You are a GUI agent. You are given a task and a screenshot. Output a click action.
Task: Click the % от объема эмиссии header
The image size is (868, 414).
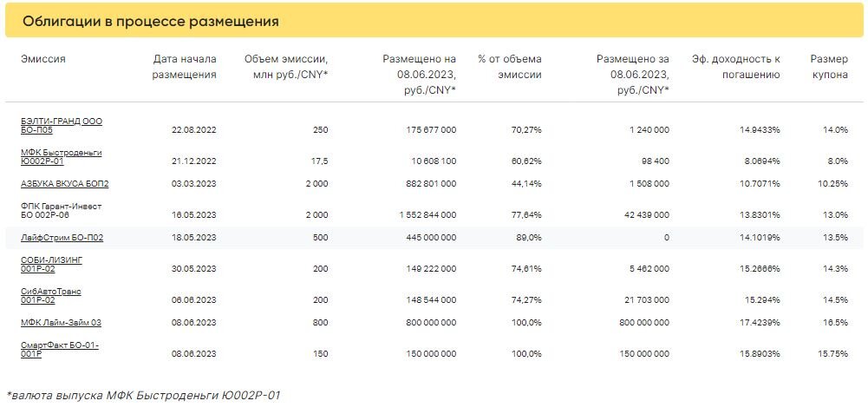pyautogui.click(x=510, y=67)
